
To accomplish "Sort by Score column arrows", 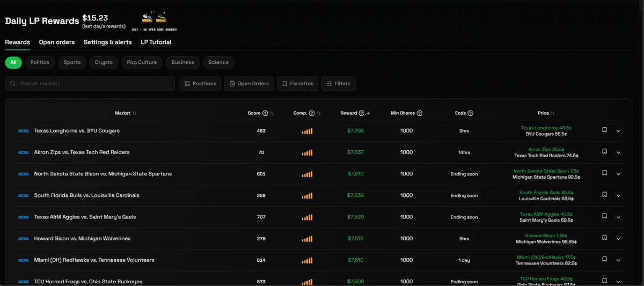I will tap(272, 113).
